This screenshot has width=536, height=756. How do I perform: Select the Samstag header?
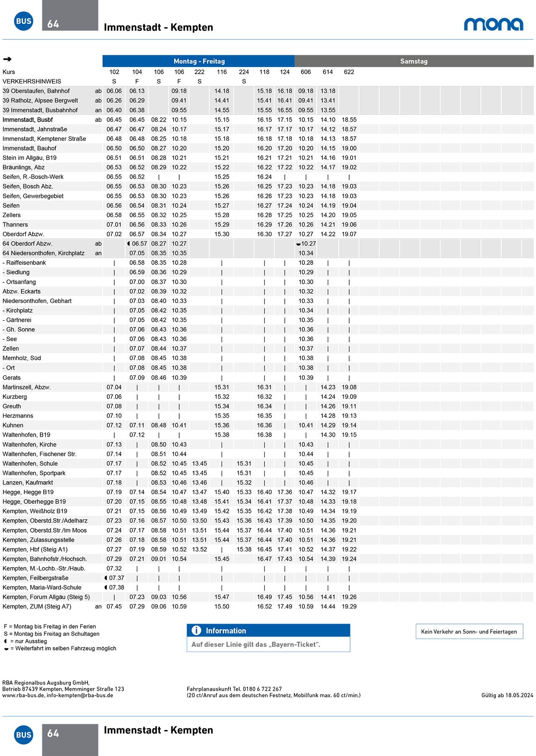coord(414,61)
